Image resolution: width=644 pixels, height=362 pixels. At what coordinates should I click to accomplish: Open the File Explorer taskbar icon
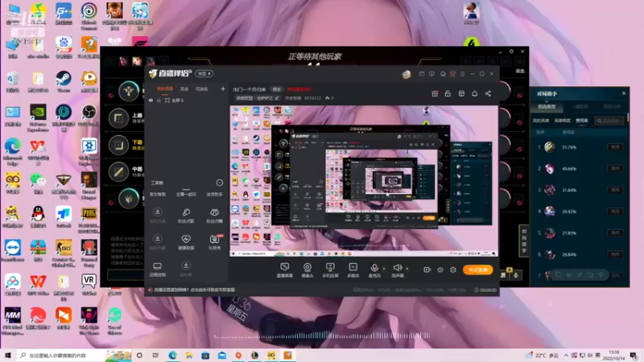tap(189, 355)
